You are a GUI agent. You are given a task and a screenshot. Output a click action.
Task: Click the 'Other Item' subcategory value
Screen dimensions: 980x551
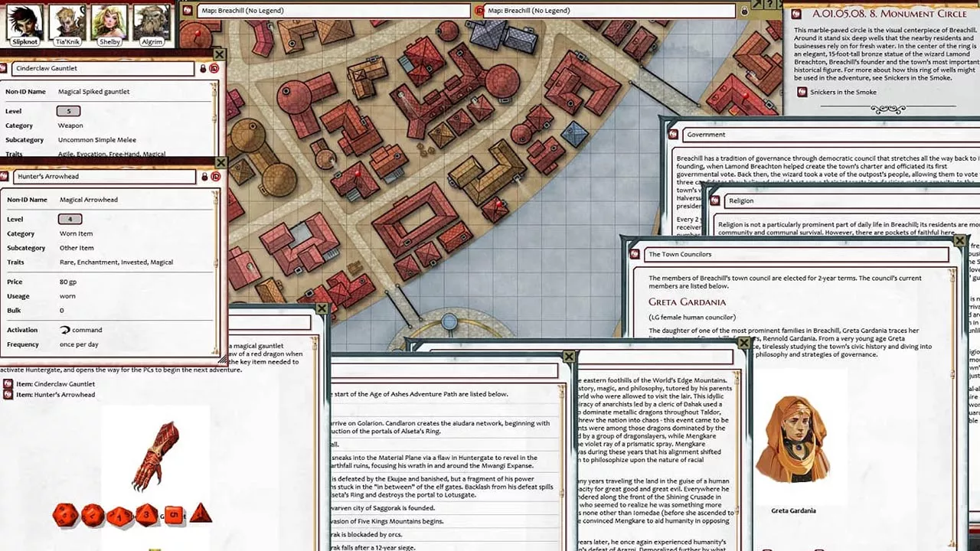click(x=77, y=248)
